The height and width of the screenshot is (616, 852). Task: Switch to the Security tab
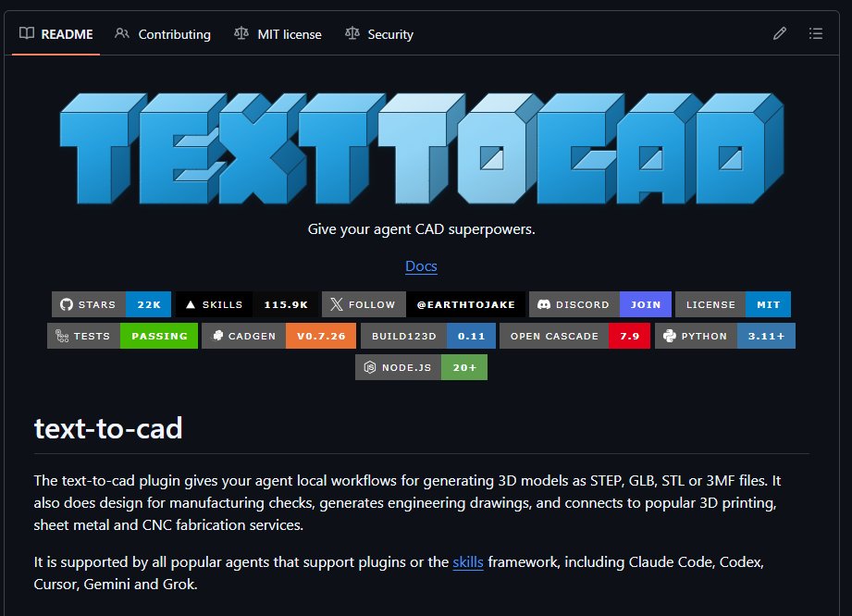tap(379, 34)
